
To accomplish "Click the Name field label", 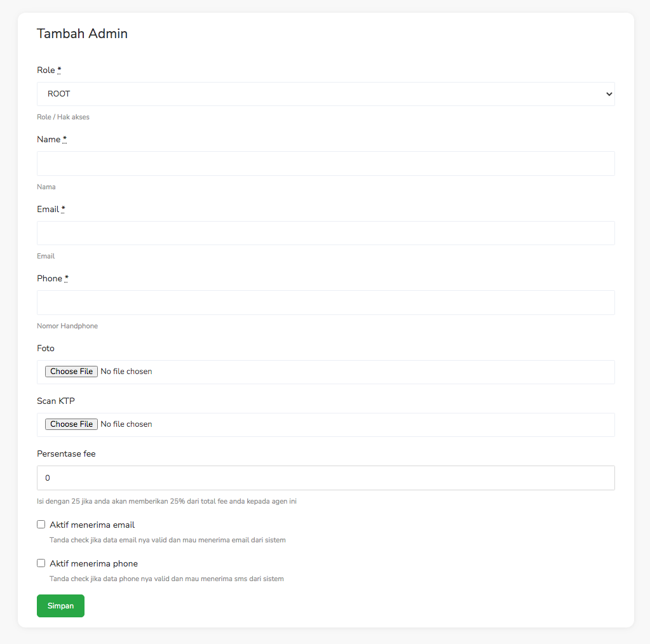I will click(49, 140).
